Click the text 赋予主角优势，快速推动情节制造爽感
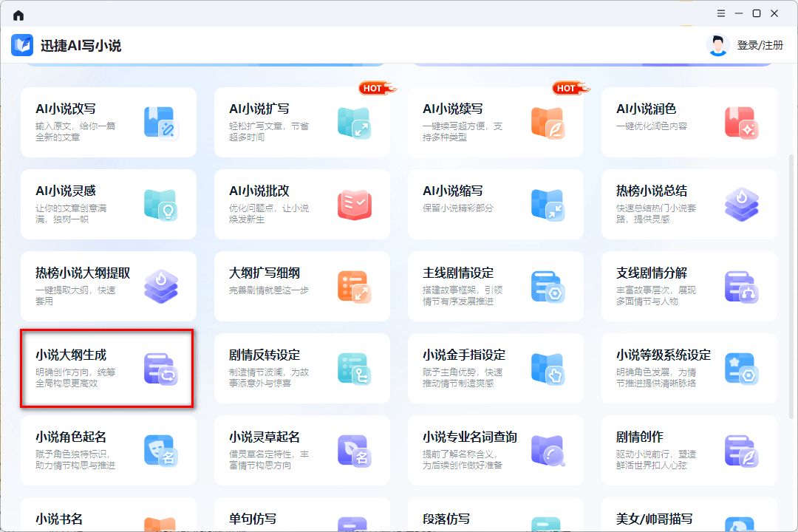798x532 pixels. coord(463,378)
